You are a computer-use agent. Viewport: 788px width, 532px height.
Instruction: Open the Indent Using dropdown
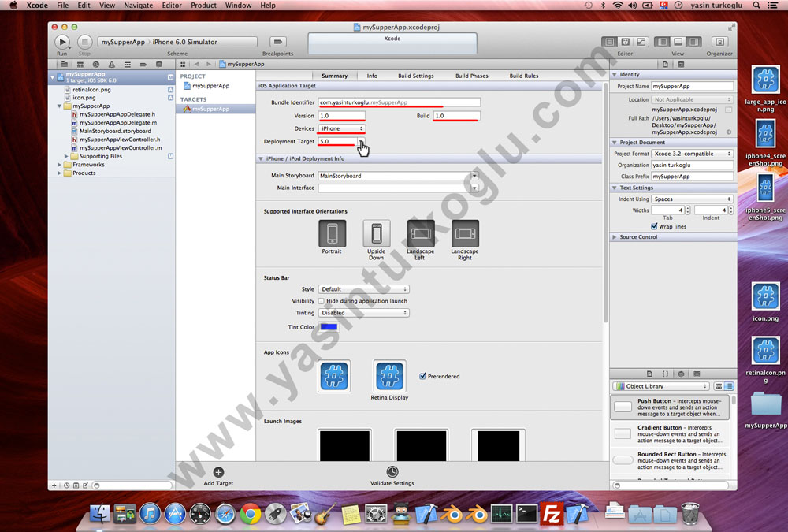(692, 199)
